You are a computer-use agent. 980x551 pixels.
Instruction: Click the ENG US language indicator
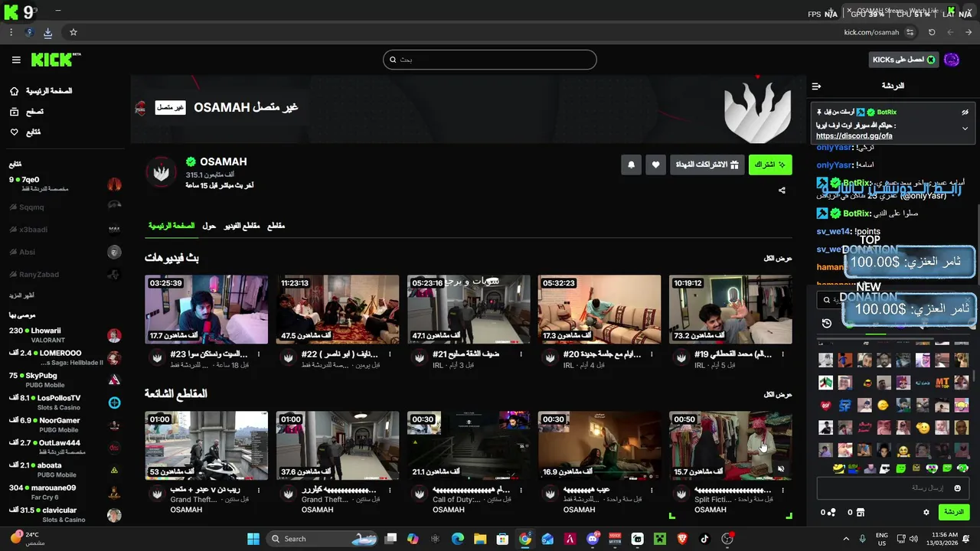882,539
